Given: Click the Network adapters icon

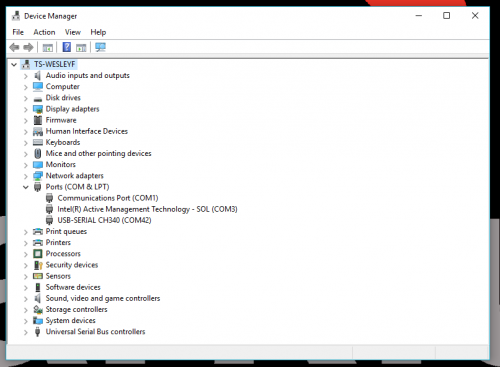Looking at the screenshot, I should [x=38, y=176].
